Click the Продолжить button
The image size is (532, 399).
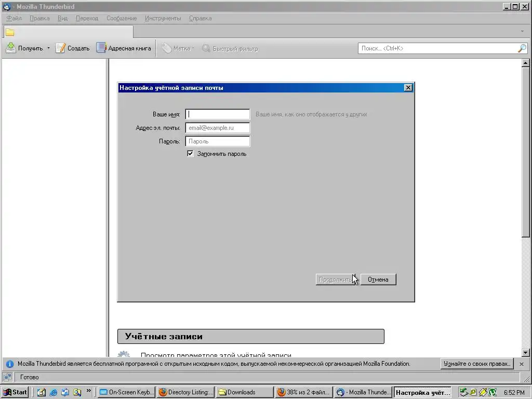coord(335,280)
